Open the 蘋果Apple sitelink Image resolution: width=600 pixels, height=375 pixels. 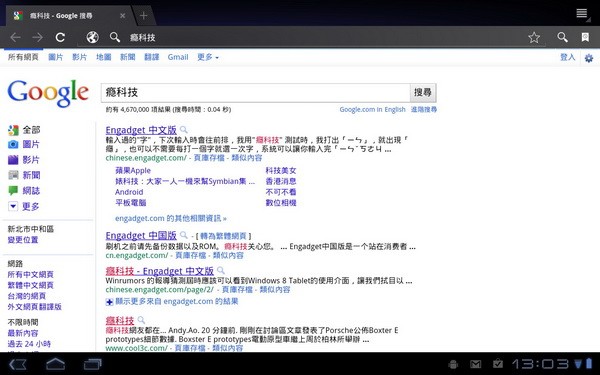(133, 171)
